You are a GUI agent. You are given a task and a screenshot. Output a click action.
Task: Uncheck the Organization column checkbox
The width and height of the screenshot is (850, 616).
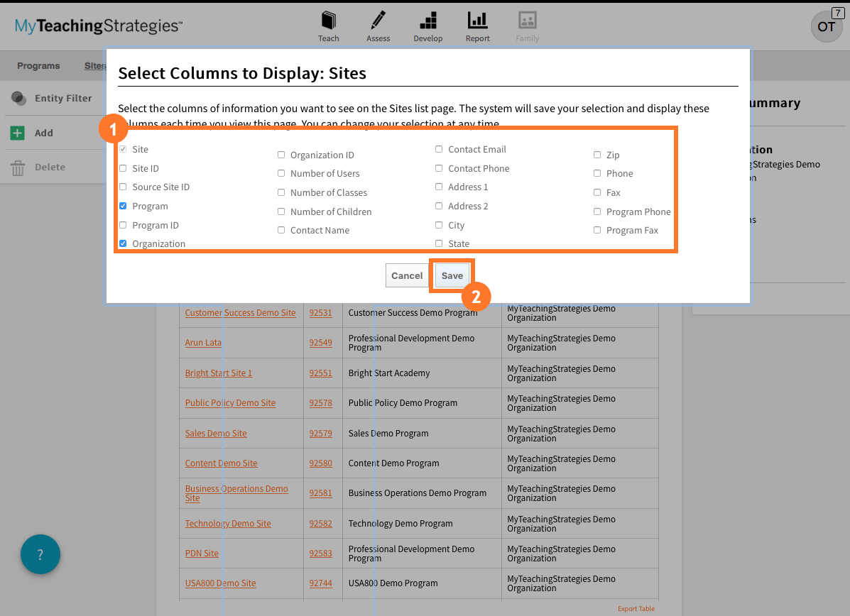[x=123, y=243]
